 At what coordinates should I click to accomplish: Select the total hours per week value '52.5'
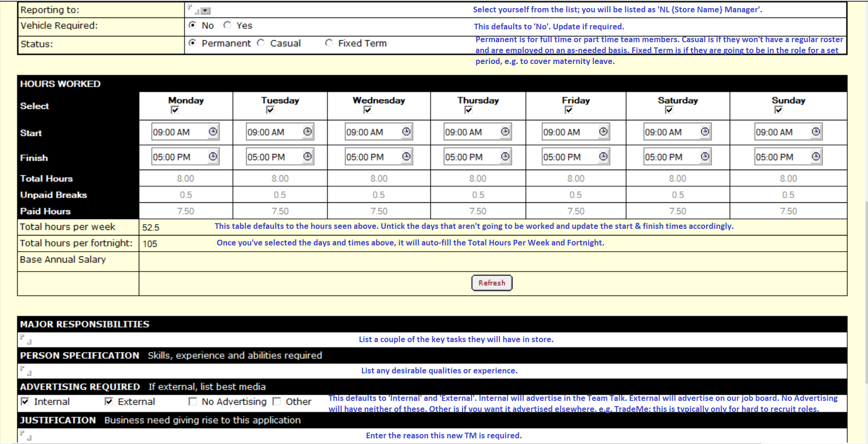[x=151, y=227]
